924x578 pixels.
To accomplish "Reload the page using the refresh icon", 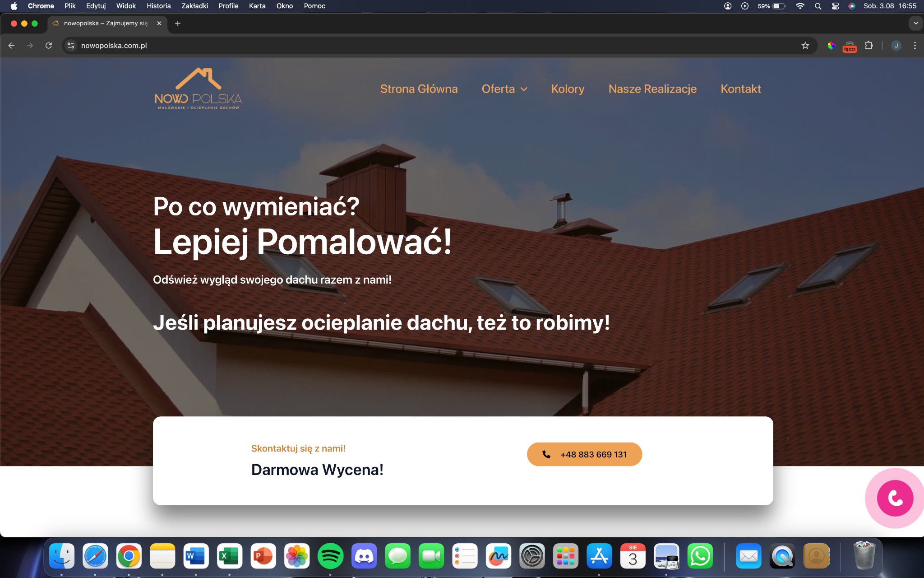I will pyautogui.click(x=49, y=45).
